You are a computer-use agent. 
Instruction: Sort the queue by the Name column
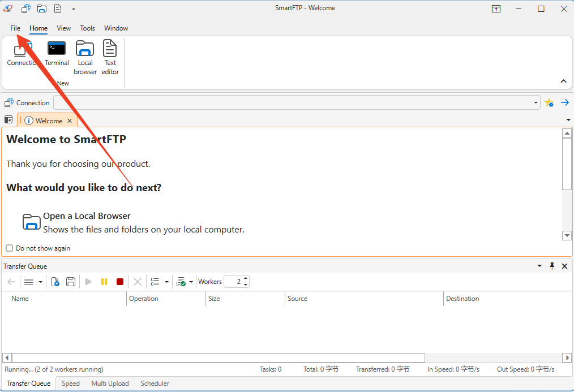[x=65, y=299]
